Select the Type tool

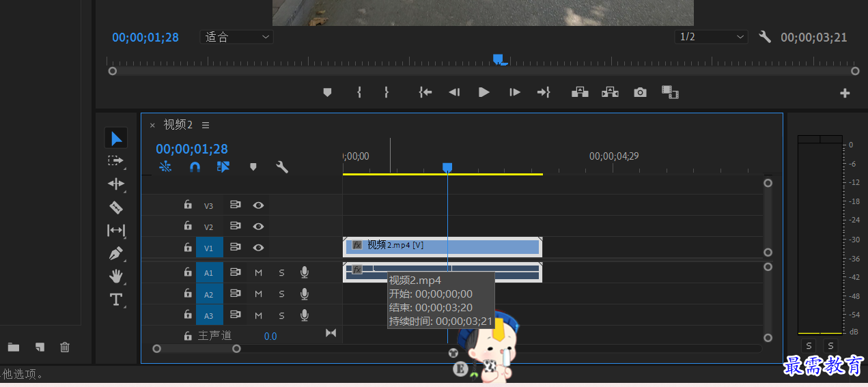click(x=115, y=299)
